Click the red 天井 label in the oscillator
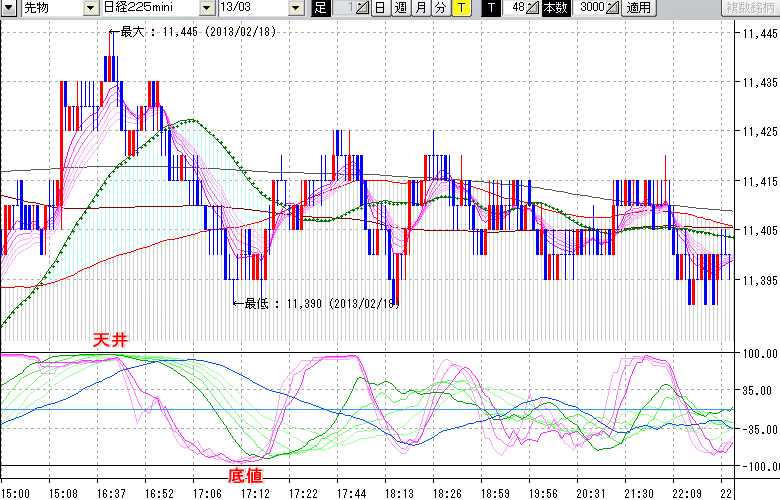The height and width of the screenshot is (500, 780). tap(111, 341)
